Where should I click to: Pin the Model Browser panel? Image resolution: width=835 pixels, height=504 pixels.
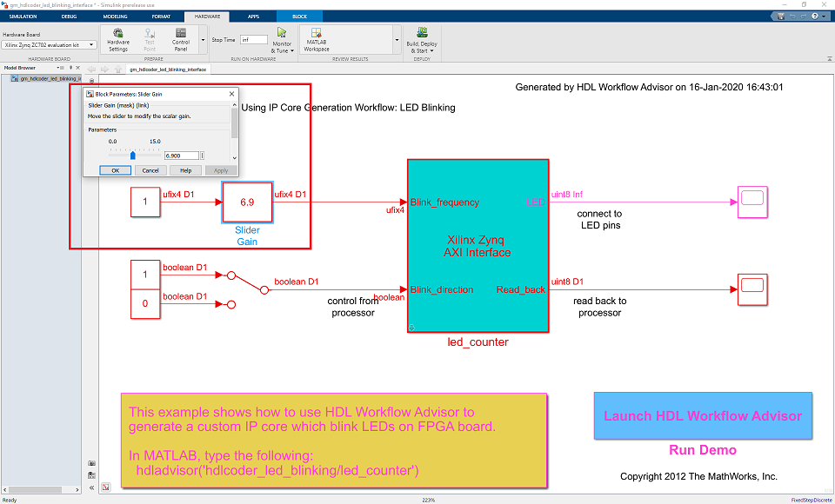pos(70,68)
